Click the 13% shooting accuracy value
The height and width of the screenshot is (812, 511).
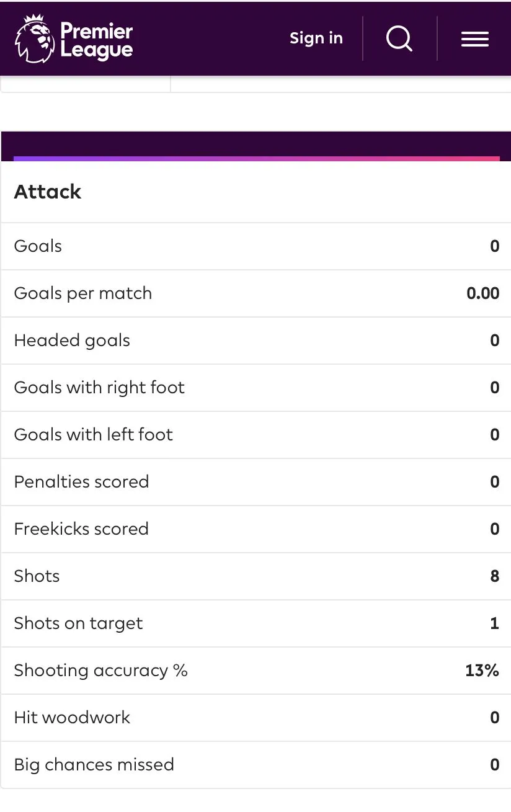[482, 671]
